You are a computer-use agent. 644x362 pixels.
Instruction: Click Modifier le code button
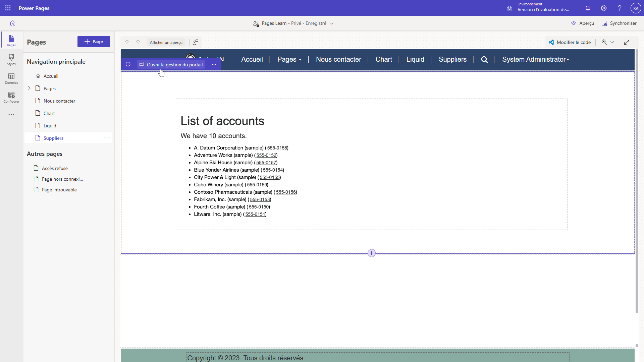570,42
